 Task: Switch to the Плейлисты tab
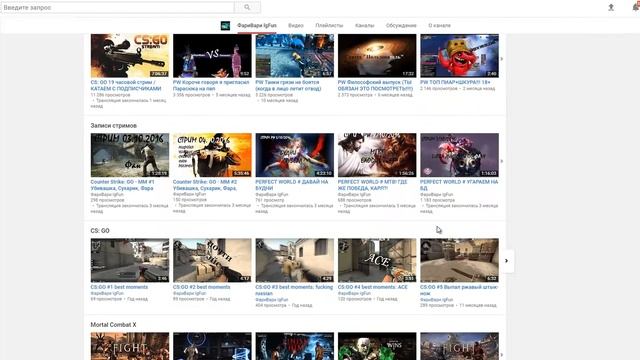329,25
